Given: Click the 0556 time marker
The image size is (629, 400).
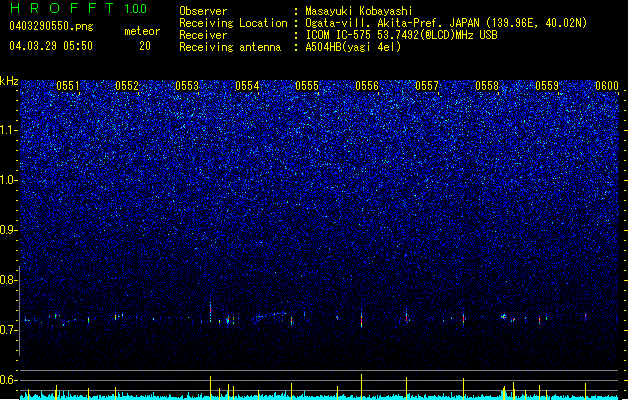Looking at the screenshot, I should click(x=367, y=86).
